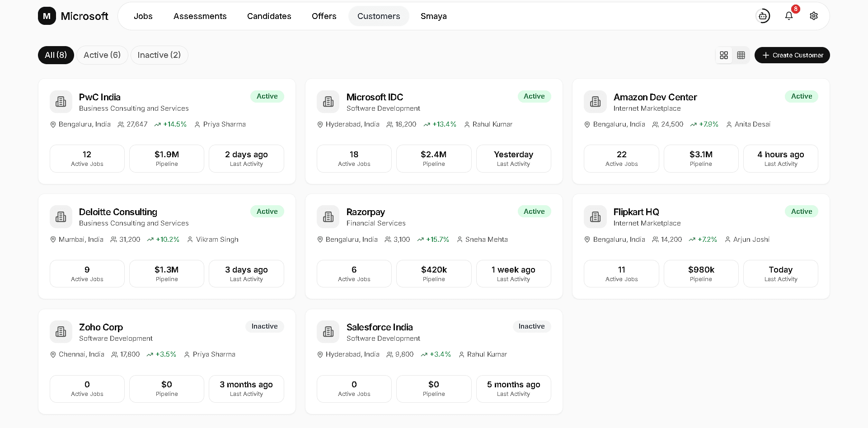Viewport: 868px width, 428px height.
Task: Switch to card grid view
Action: point(724,55)
